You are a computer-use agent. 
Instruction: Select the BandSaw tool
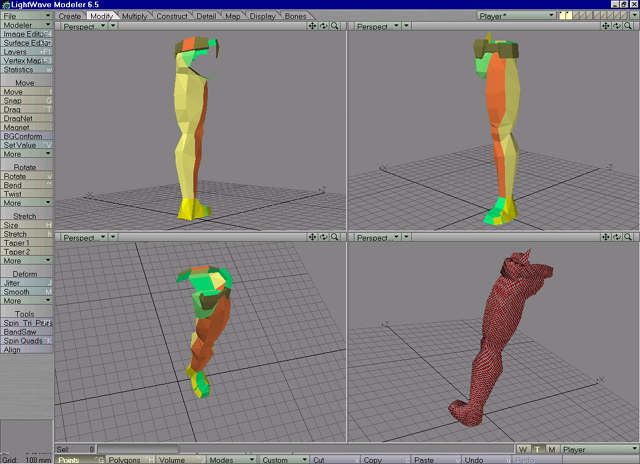point(27,331)
